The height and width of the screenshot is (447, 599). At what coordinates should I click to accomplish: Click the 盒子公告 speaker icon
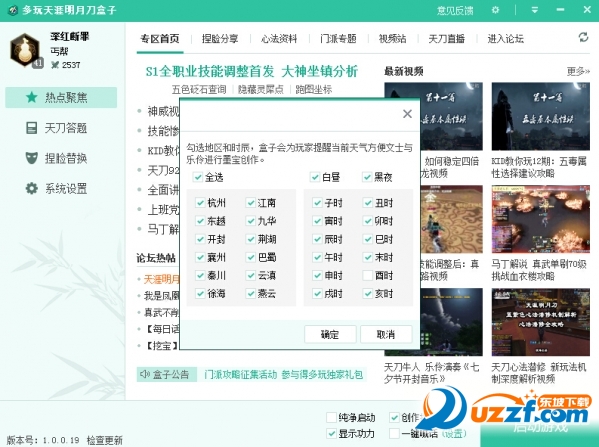144,374
